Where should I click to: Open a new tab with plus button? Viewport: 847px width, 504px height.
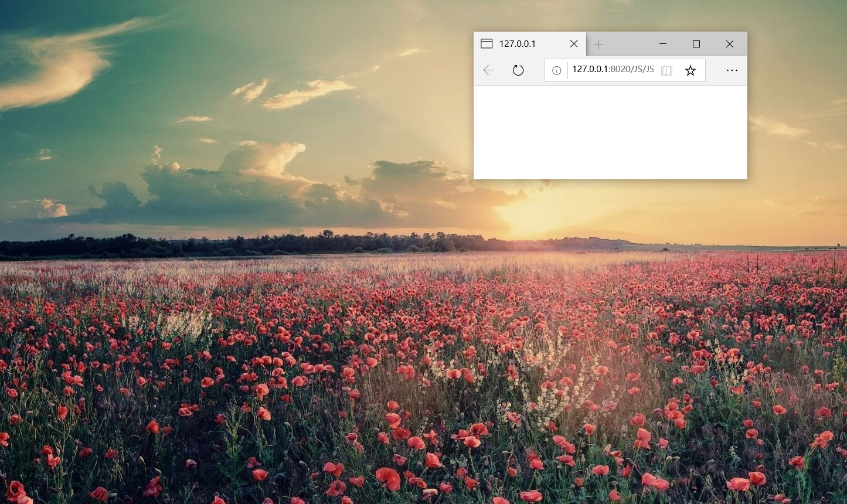pos(598,44)
